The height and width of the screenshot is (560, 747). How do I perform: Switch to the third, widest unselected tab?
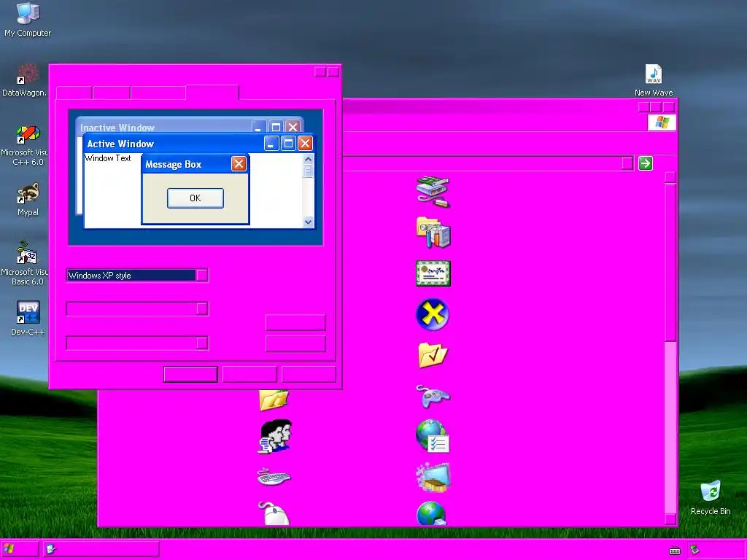click(x=158, y=93)
